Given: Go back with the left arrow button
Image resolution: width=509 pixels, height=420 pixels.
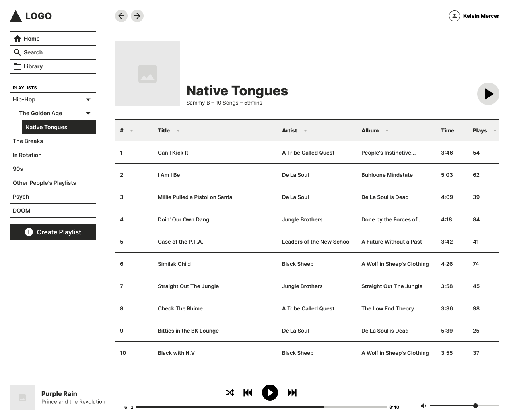Looking at the screenshot, I should pos(121,16).
